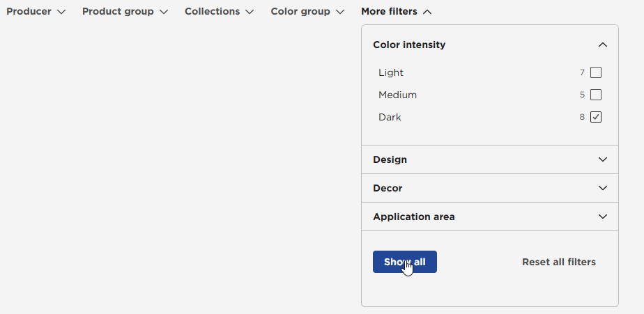Collapse the More filters chevron

pyautogui.click(x=427, y=12)
